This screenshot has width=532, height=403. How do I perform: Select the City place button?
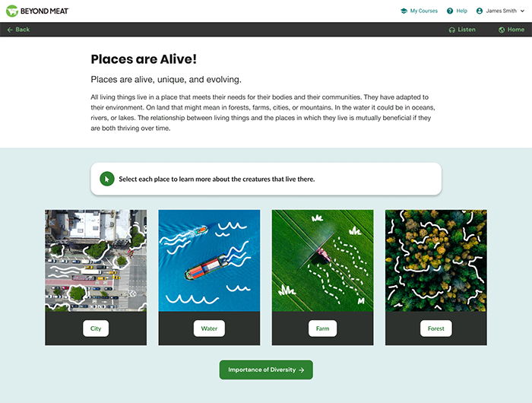pyautogui.click(x=96, y=328)
